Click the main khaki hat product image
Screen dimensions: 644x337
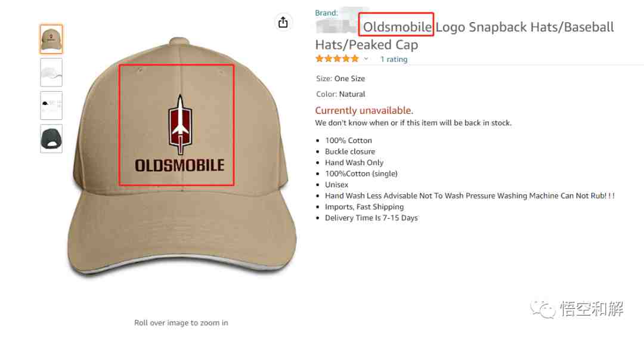[x=181, y=156]
